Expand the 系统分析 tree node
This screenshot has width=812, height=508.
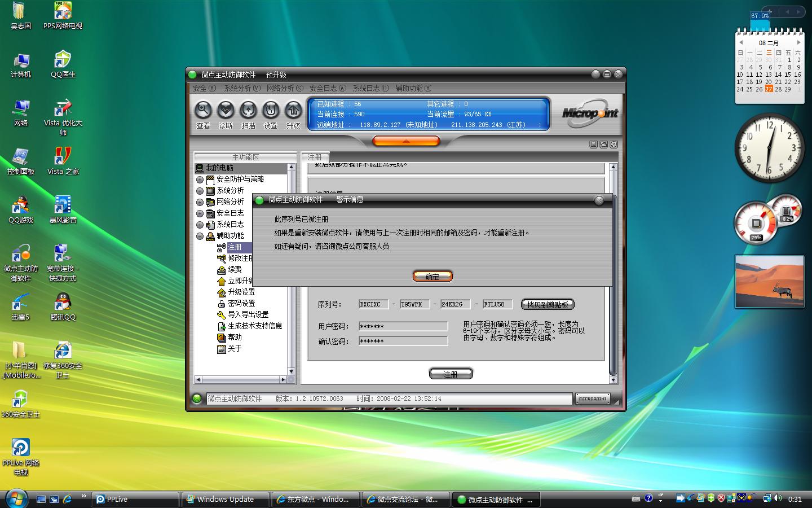click(x=200, y=191)
